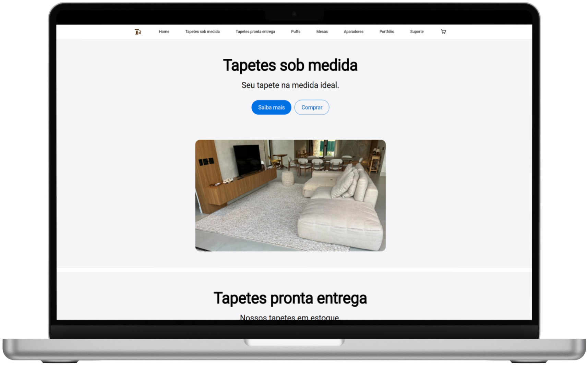Go to the Home menu item
This screenshot has width=588, height=368.
(x=164, y=32)
